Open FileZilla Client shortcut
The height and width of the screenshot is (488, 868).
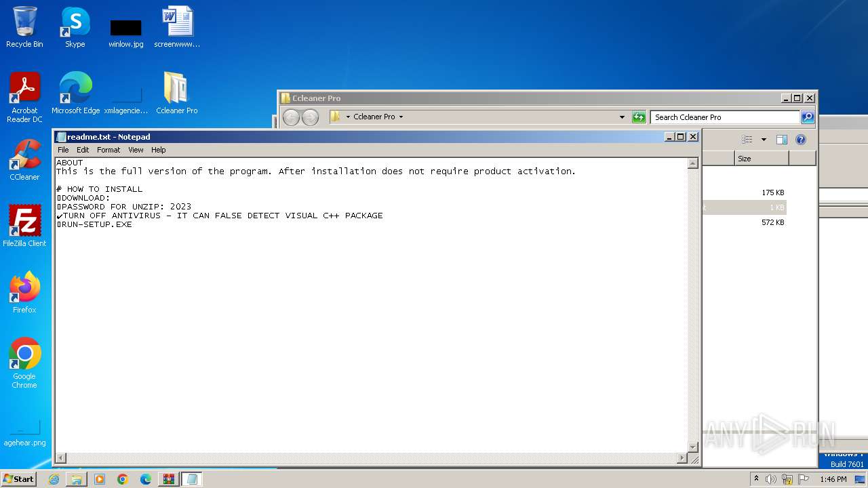pyautogui.click(x=24, y=226)
